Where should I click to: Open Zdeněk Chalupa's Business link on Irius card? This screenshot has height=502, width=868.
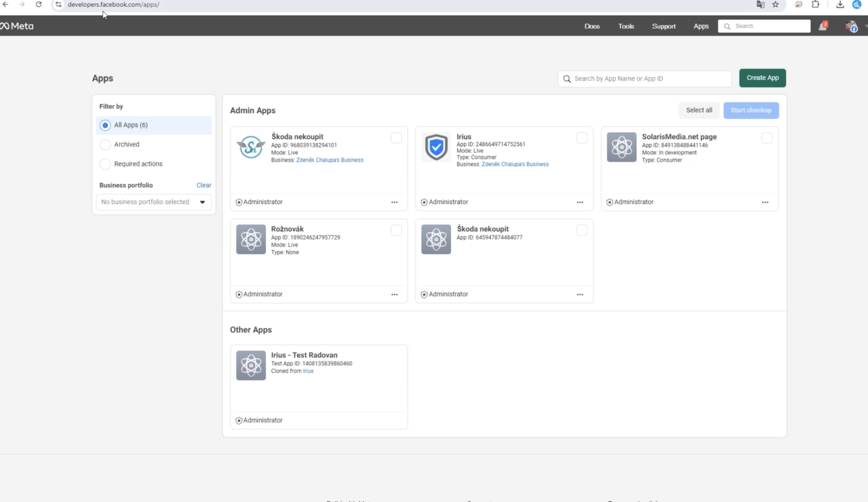tap(515, 164)
